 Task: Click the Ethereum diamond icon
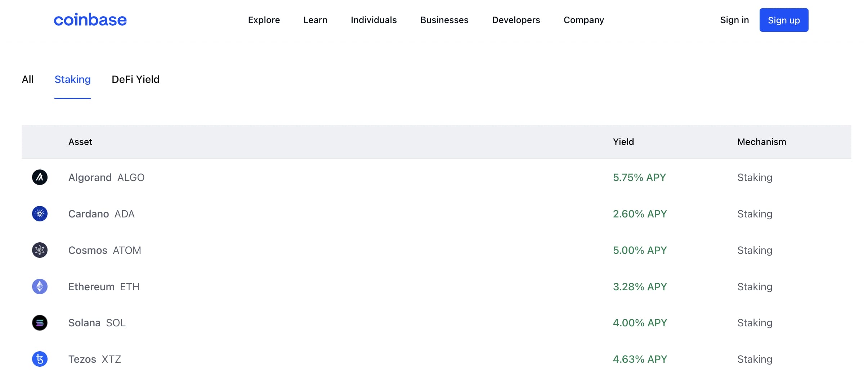(40, 287)
